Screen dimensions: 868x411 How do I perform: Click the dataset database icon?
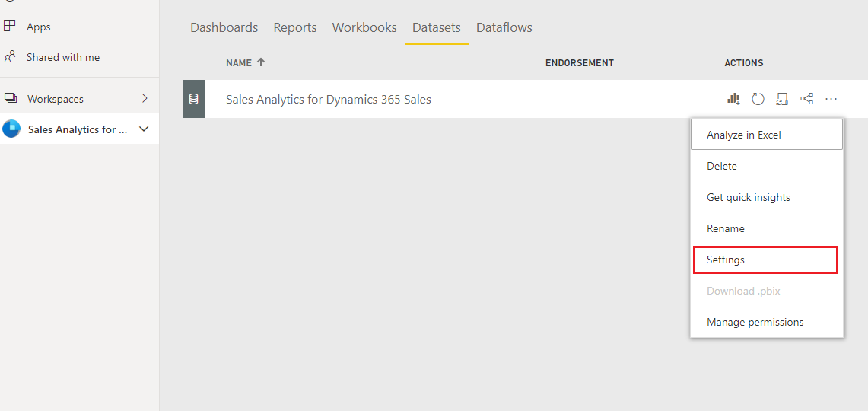[194, 99]
